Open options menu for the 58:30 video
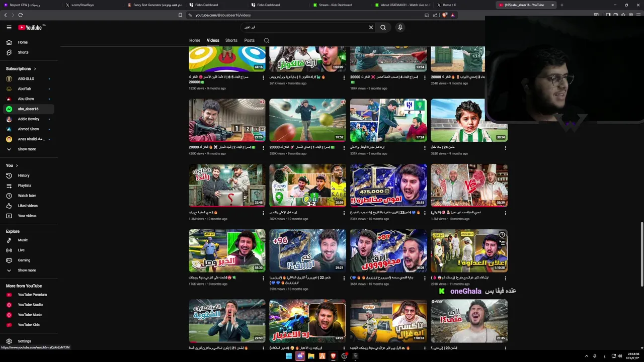 (x=263, y=278)
